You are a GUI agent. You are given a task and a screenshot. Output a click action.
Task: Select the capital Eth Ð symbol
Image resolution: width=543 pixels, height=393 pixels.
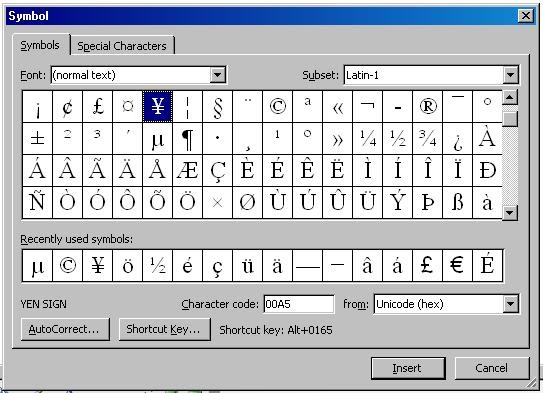click(488, 170)
